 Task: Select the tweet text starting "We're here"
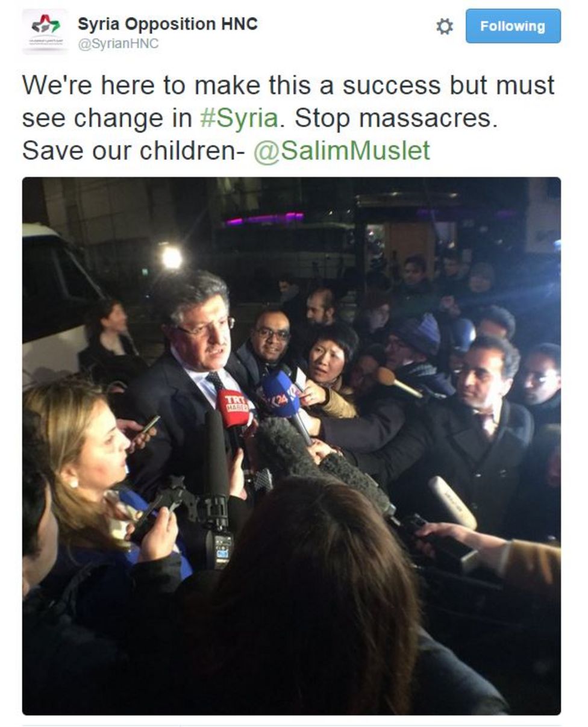point(288,118)
